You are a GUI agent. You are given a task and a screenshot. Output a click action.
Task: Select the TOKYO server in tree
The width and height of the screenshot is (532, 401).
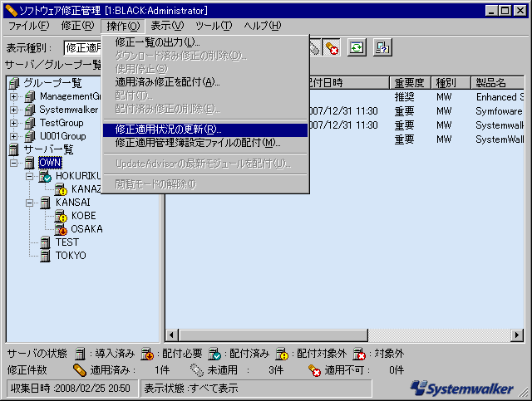[71, 256]
